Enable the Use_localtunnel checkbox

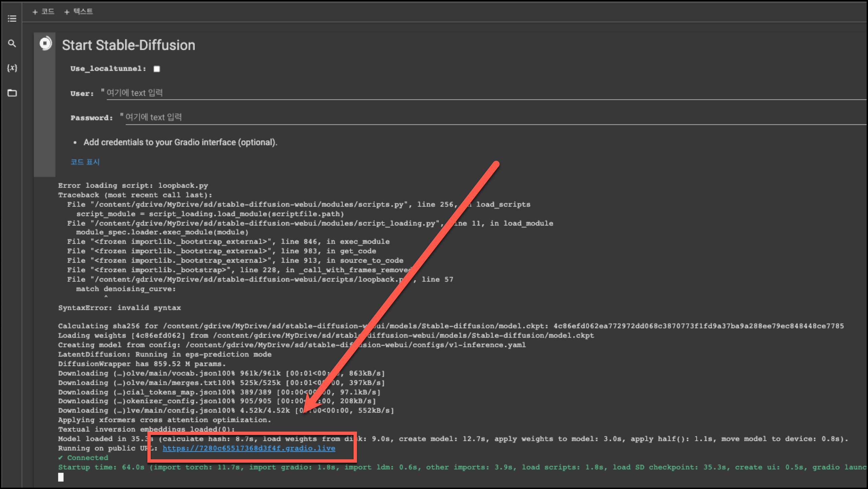click(x=156, y=69)
